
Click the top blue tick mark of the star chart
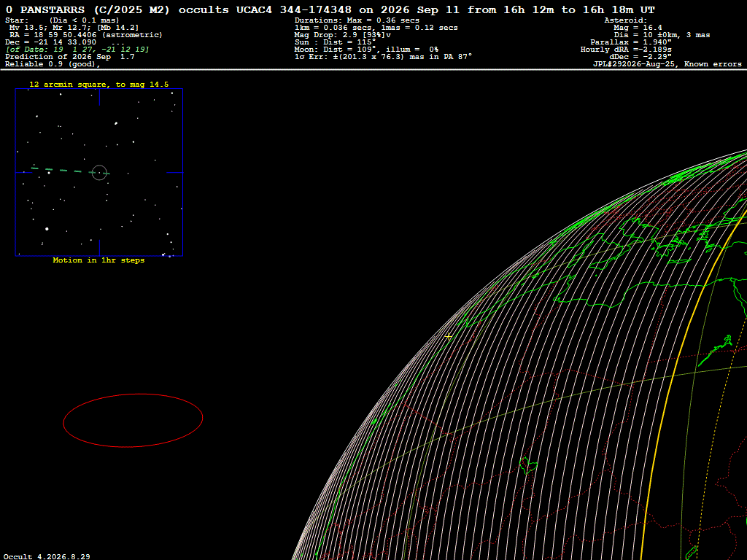pos(99,97)
